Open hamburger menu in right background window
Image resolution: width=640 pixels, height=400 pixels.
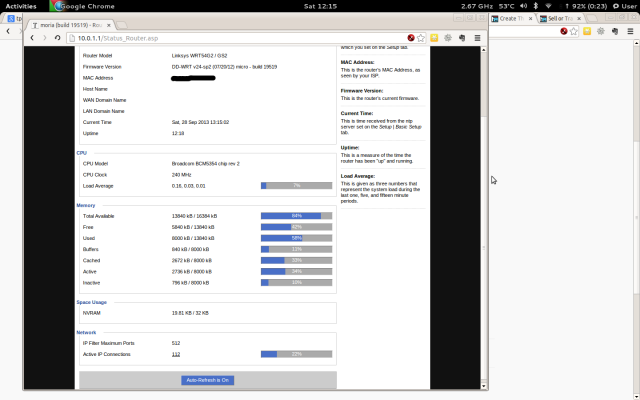[631, 31]
